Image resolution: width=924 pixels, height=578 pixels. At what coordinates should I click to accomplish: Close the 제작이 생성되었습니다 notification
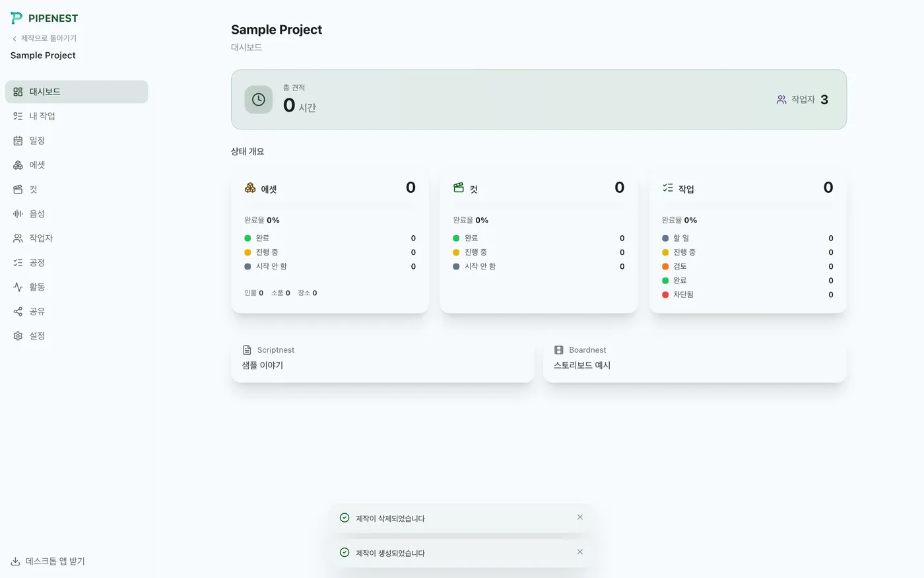coord(580,552)
